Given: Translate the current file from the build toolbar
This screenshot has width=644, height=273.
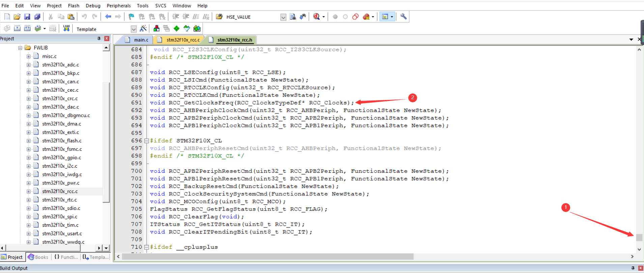Looking at the screenshot, I should click(x=7, y=28).
